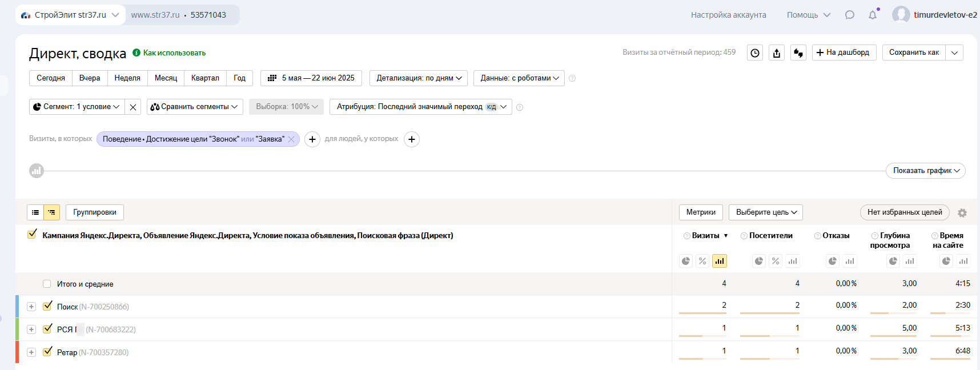Switch to tree table view icon
980x370 pixels.
click(x=52, y=212)
